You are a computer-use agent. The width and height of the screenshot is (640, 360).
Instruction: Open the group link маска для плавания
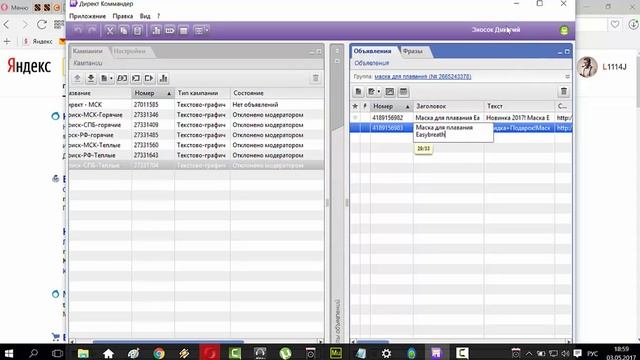[x=423, y=76]
